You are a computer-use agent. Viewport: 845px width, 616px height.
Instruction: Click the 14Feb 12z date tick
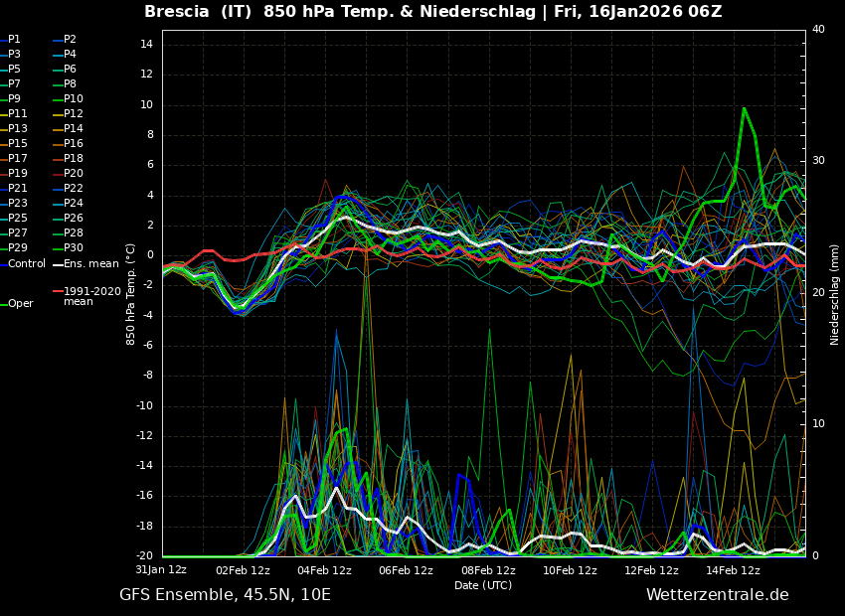click(x=733, y=570)
